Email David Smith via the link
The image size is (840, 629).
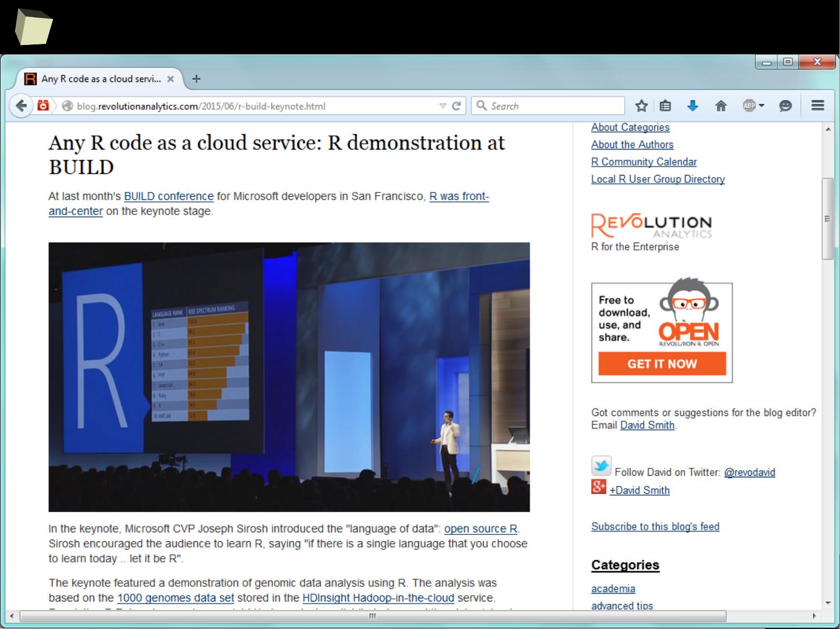[647, 425]
